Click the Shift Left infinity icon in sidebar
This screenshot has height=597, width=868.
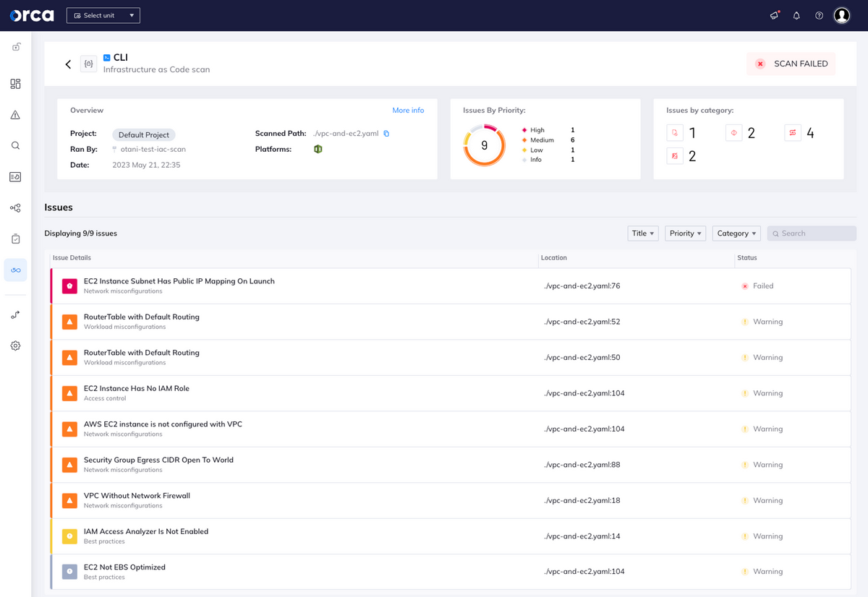click(14, 270)
